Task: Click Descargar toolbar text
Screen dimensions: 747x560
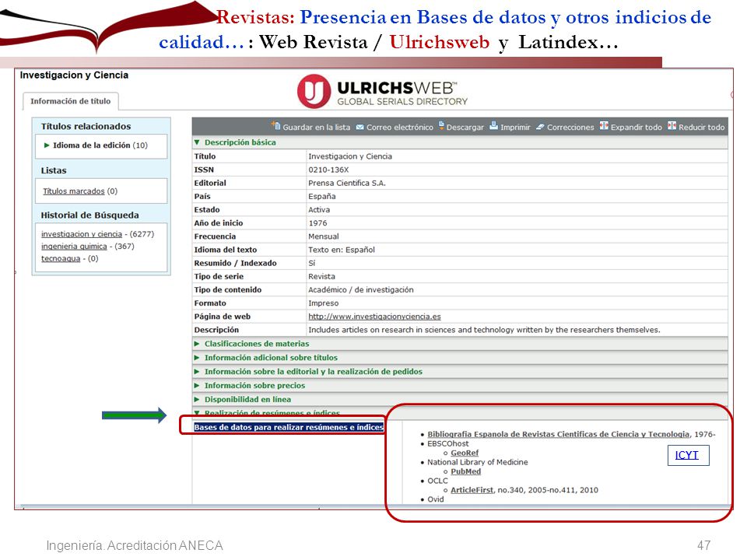Action: pos(465,127)
